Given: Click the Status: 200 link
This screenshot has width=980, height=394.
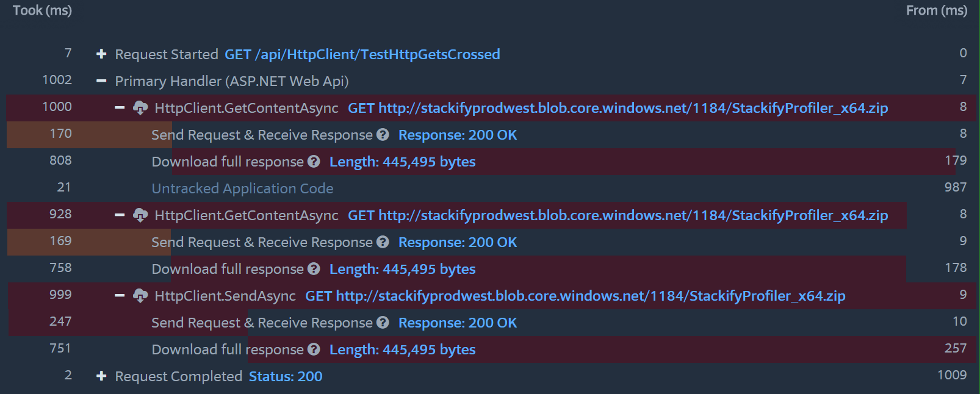Looking at the screenshot, I should point(285,376).
